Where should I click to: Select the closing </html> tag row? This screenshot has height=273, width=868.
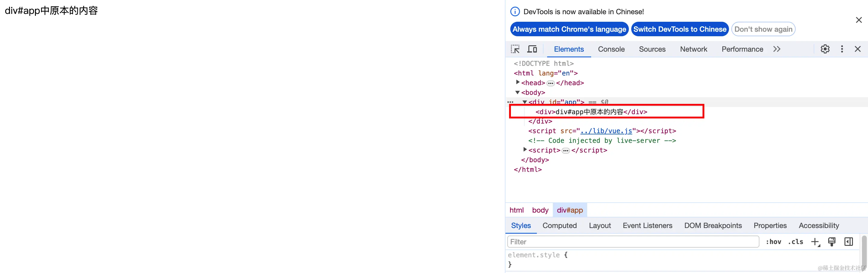[528, 170]
